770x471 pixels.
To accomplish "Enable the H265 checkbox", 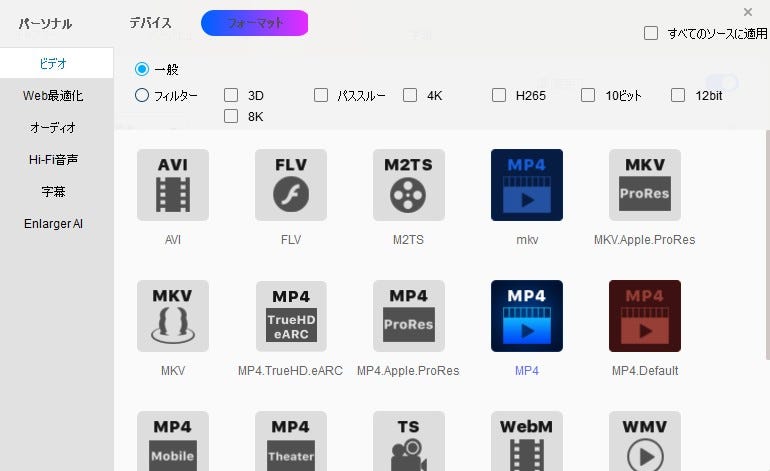I will tap(499, 95).
